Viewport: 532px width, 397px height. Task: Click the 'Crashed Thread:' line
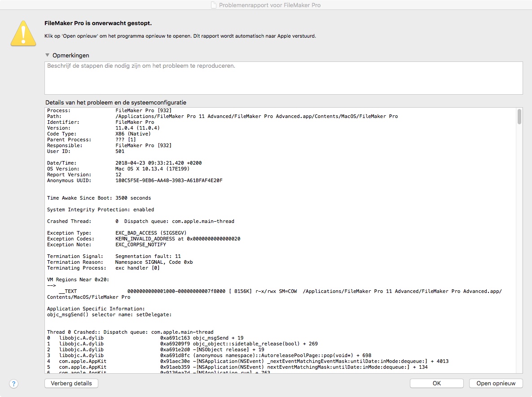click(141, 222)
